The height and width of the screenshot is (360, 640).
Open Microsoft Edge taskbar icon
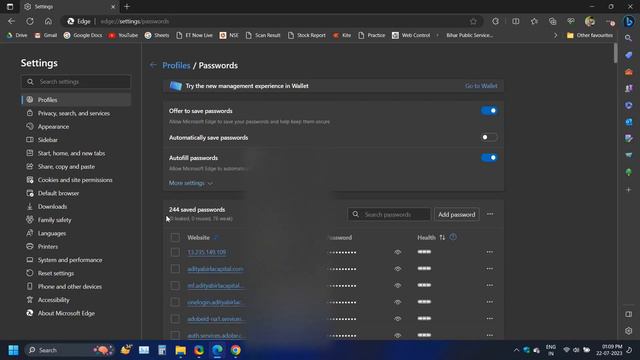[217, 350]
